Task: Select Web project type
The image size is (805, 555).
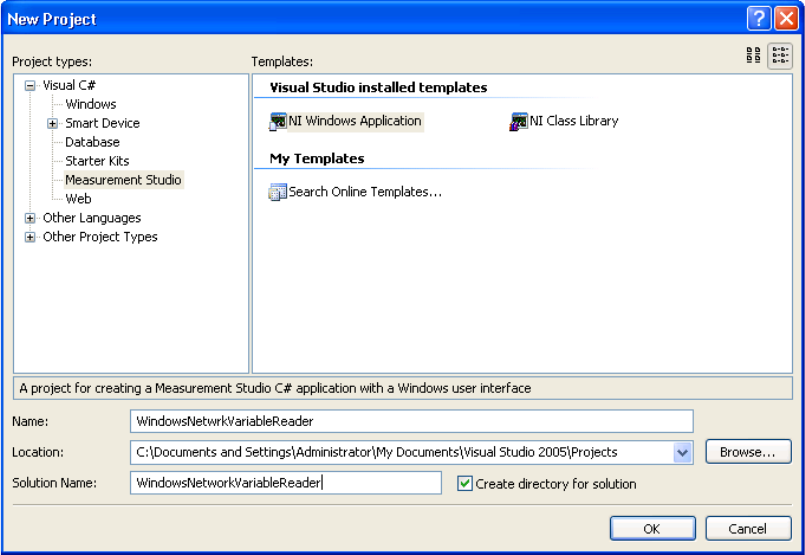Action: pos(79,199)
